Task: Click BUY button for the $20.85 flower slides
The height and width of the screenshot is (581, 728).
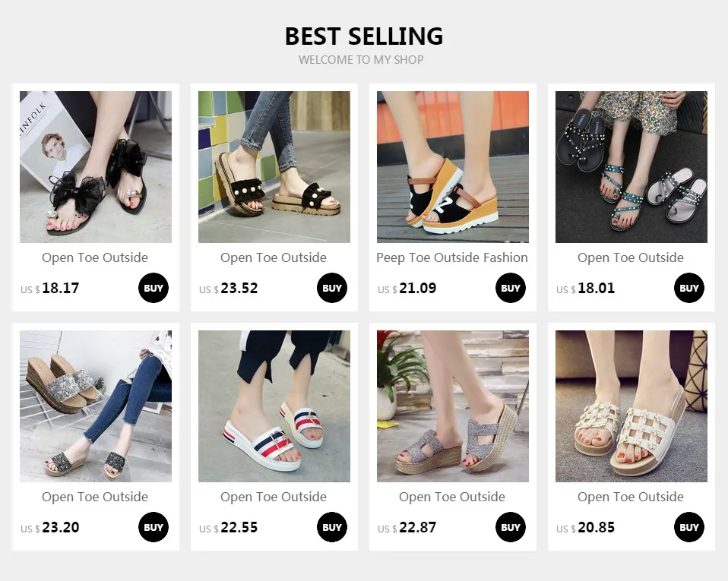Action: [x=689, y=527]
